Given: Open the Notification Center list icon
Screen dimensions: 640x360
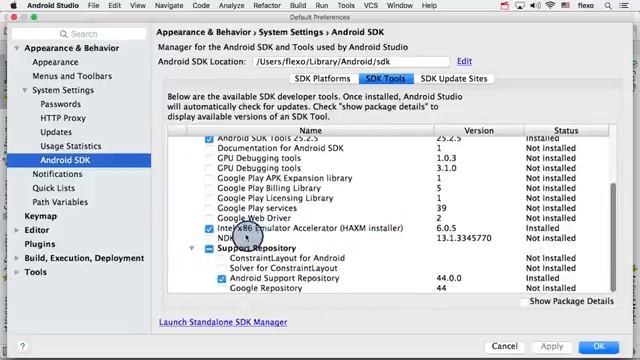Looking at the screenshot, I should [x=624, y=6].
